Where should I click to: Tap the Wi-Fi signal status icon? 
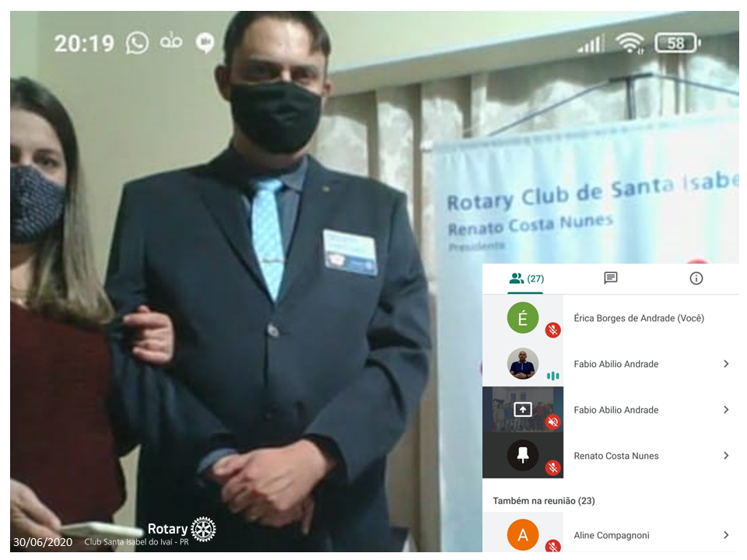[x=630, y=44]
